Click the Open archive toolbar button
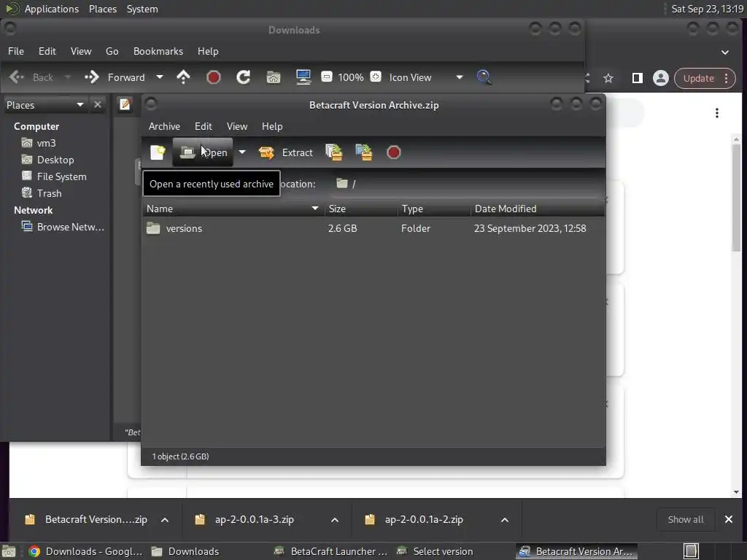The height and width of the screenshot is (560, 747). (203, 152)
